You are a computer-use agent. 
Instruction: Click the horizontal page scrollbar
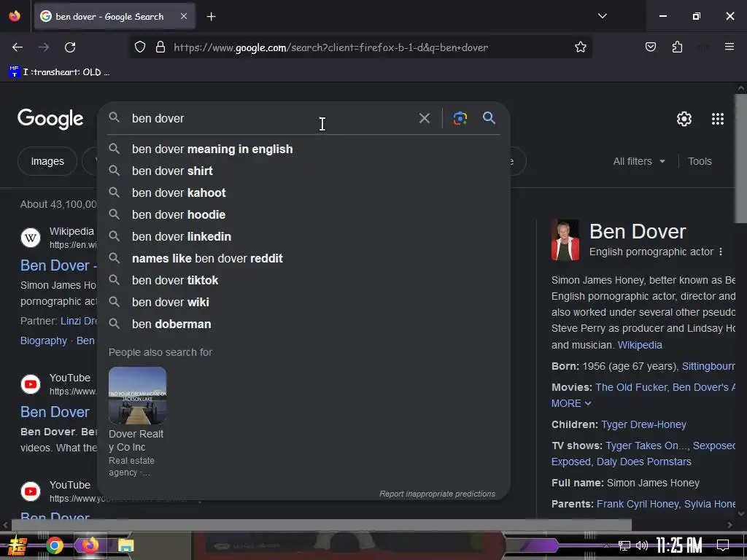pos(321,525)
